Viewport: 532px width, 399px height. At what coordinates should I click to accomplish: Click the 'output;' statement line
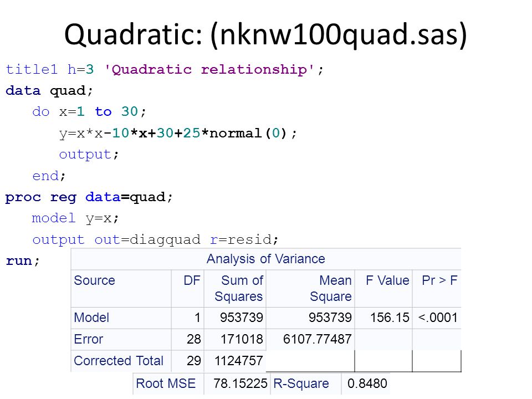pyautogui.click(x=89, y=155)
